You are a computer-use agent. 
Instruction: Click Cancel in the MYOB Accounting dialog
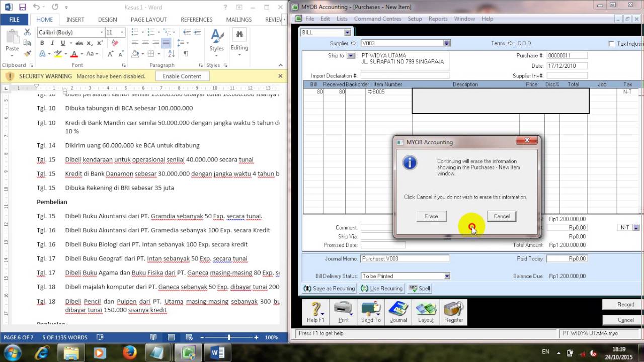tap(502, 216)
